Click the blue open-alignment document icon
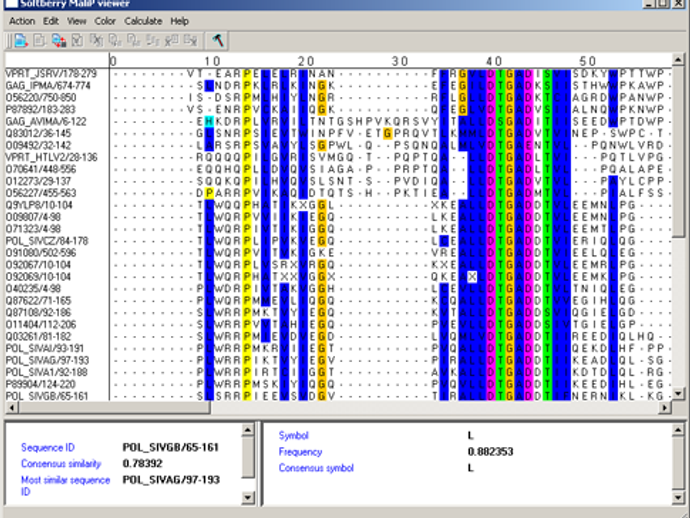690x518 pixels. (x=21, y=40)
